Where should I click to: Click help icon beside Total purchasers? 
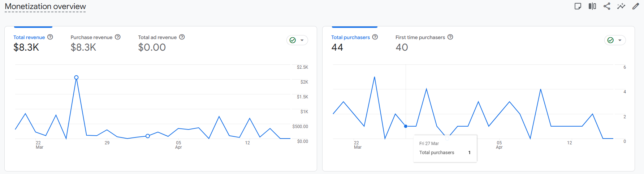pyautogui.click(x=375, y=37)
